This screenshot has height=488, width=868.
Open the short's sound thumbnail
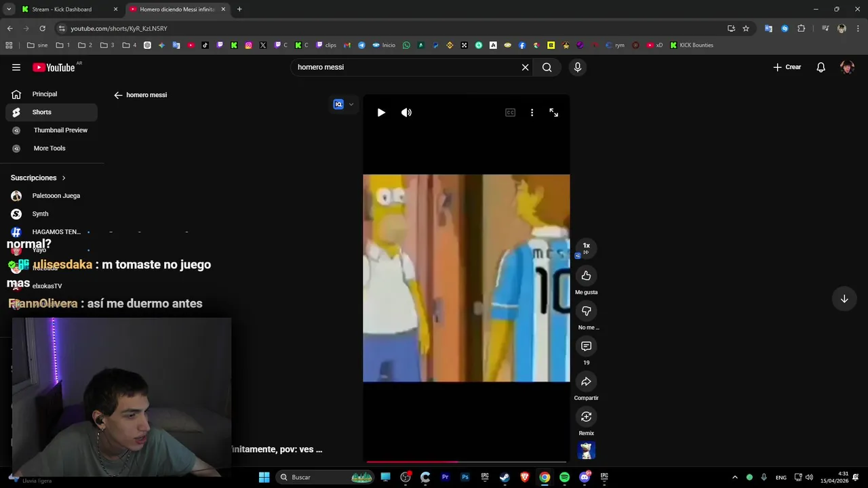click(587, 451)
